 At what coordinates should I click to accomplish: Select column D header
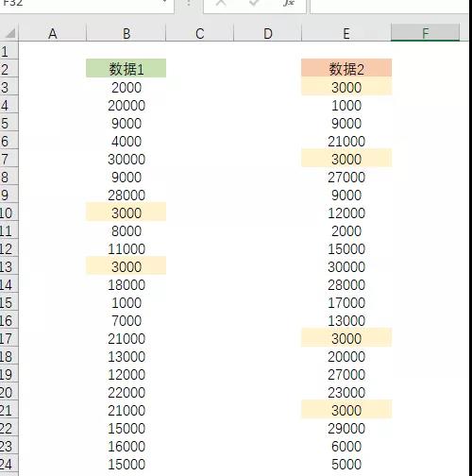pos(268,33)
